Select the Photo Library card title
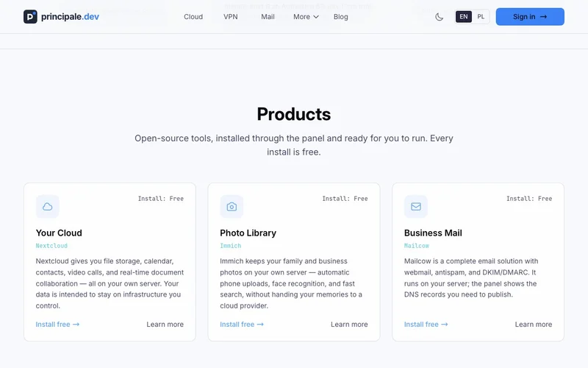This screenshot has width=588, height=368. (x=248, y=233)
